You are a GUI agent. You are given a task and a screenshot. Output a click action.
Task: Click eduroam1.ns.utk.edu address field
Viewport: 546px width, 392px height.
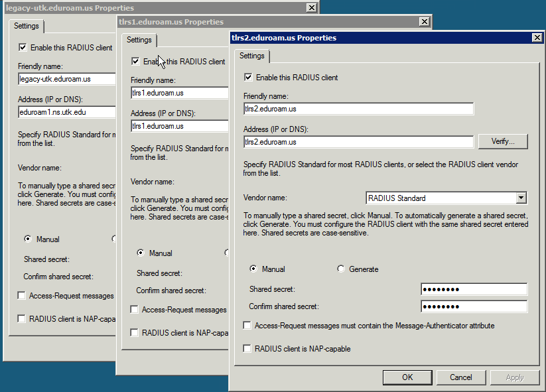(67, 111)
